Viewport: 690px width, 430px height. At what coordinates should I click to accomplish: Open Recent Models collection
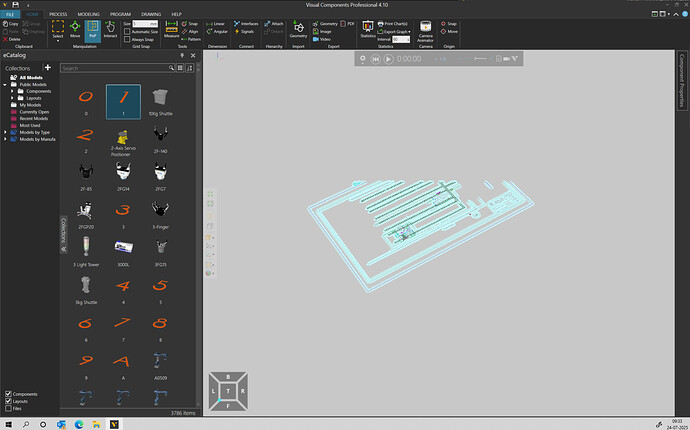[x=33, y=118]
